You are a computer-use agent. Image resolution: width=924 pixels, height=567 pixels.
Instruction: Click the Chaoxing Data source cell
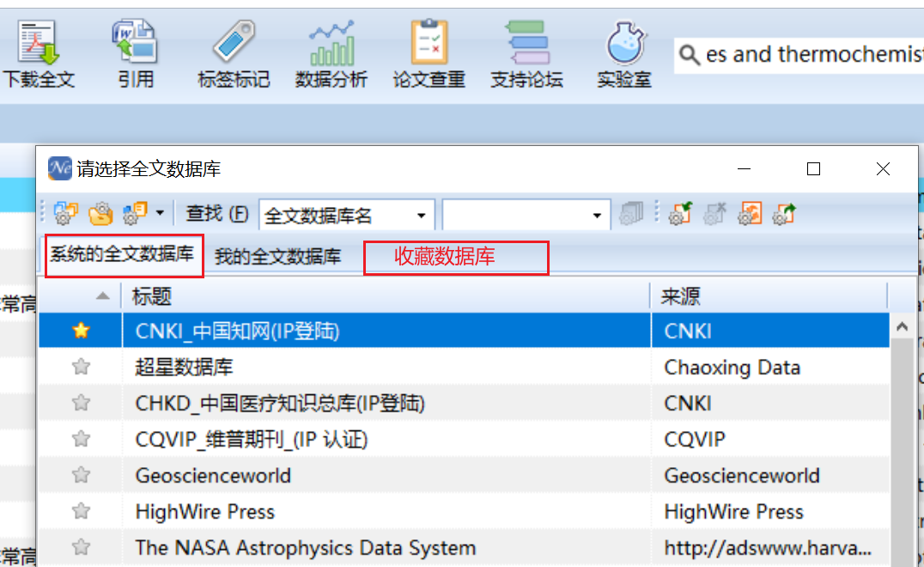click(x=770, y=367)
